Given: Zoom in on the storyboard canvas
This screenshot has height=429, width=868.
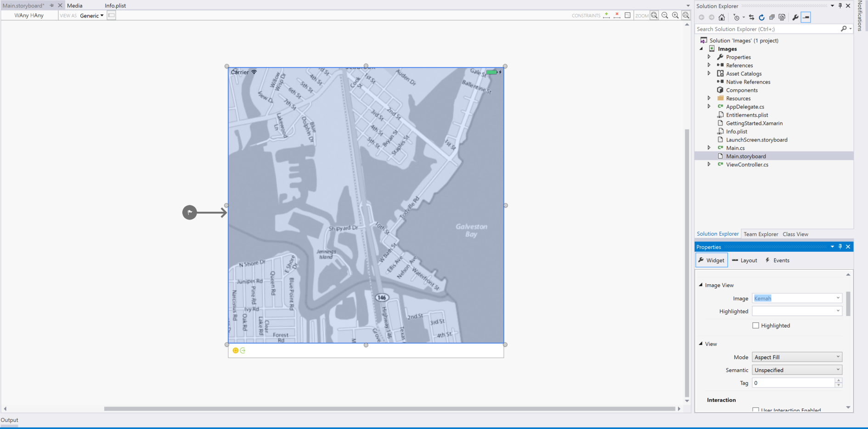Looking at the screenshot, I should (675, 15).
